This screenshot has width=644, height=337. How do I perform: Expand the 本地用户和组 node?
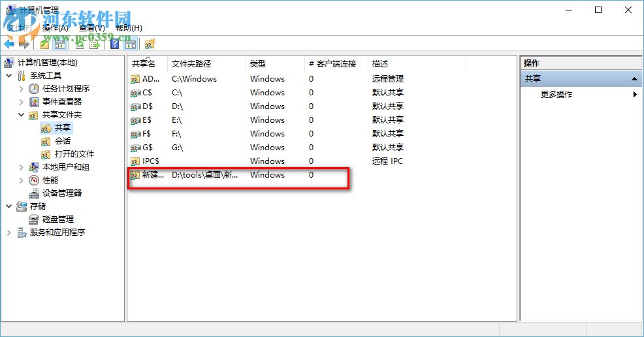pyautogui.click(x=22, y=167)
